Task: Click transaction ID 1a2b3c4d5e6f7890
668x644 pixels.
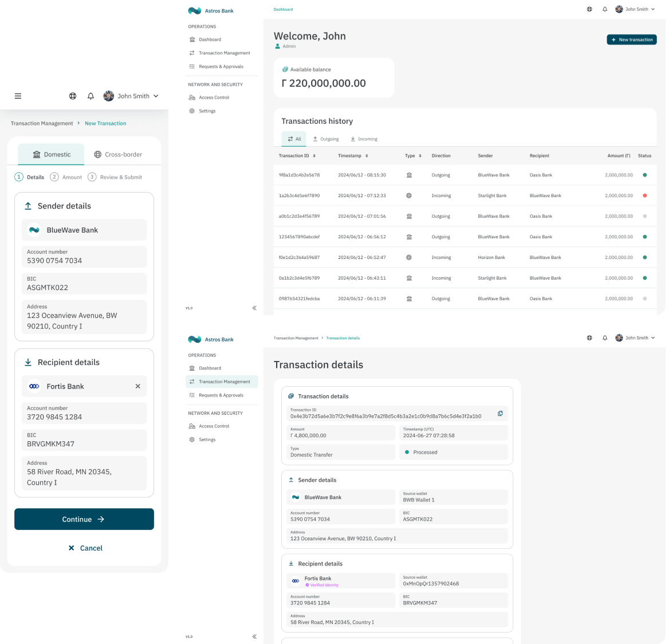Action: point(300,196)
